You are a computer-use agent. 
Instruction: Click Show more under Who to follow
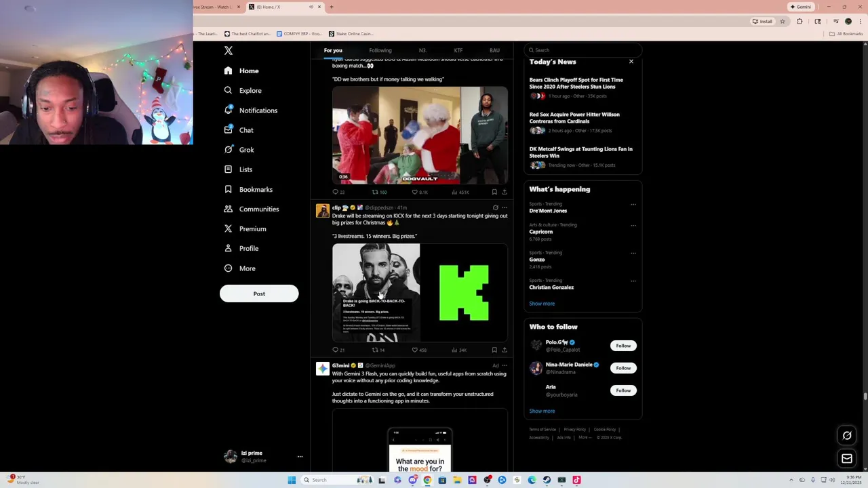pos(542,411)
